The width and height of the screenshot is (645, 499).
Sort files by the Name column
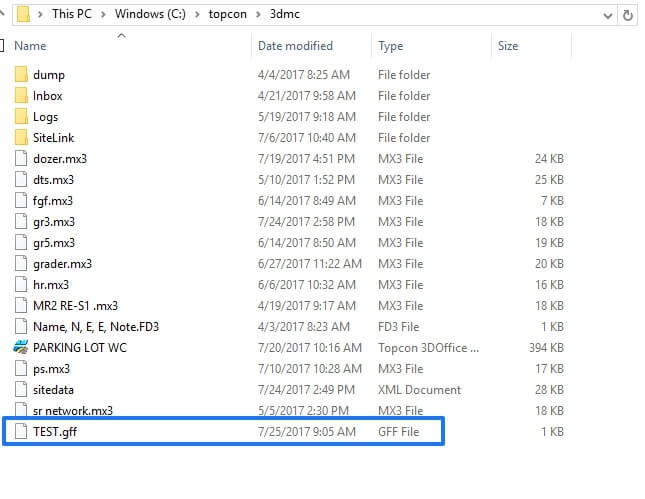point(30,46)
